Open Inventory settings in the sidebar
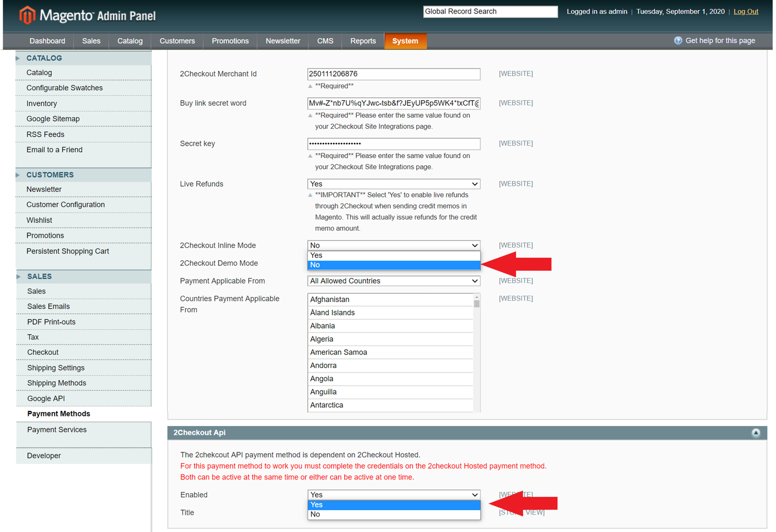The width and height of the screenshot is (776, 532). pyautogui.click(x=83, y=104)
